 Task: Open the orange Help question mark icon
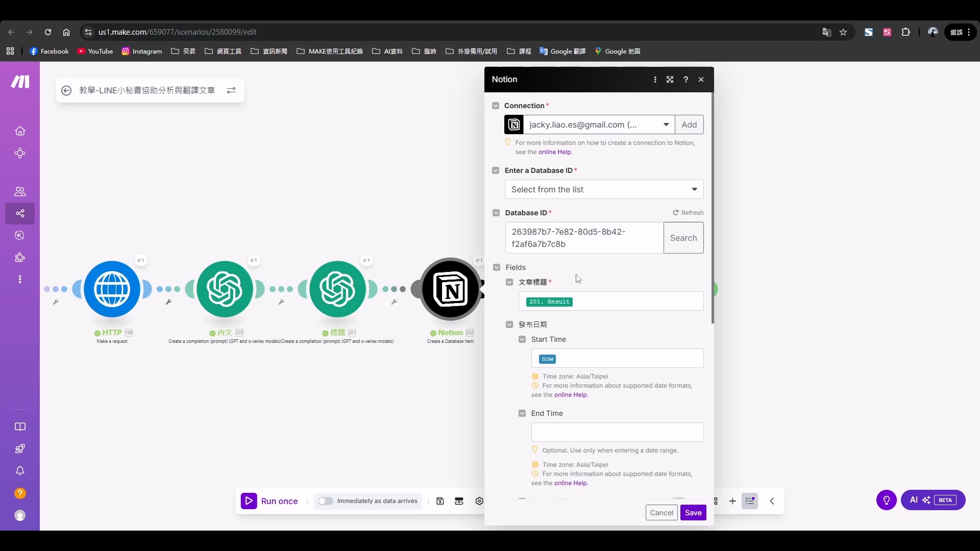tap(20, 493)
